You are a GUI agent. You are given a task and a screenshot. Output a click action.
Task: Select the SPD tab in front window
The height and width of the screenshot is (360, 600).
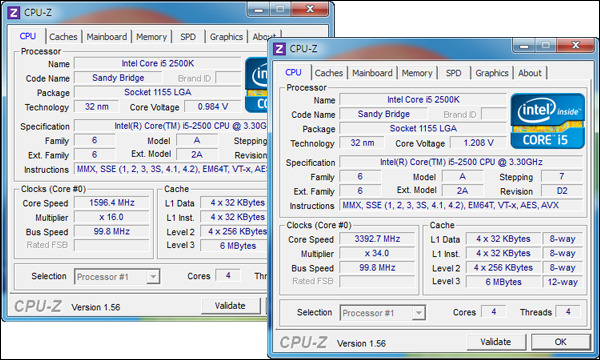(453, 73)
